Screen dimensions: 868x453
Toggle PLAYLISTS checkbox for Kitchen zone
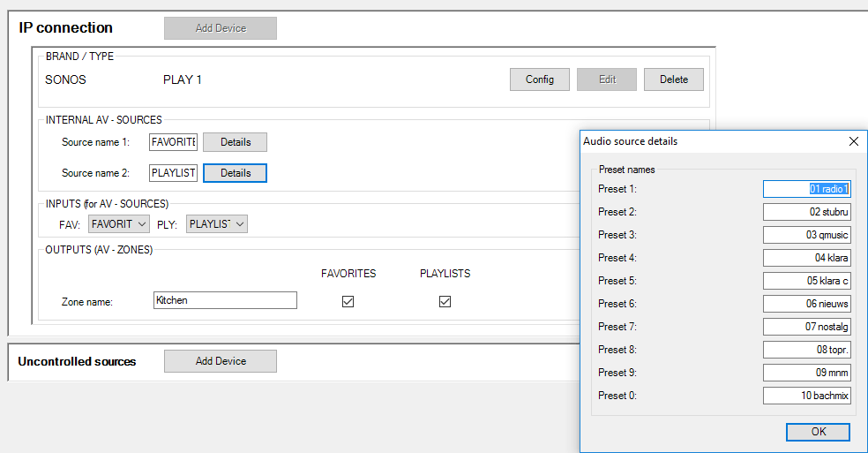pos(445,301)
